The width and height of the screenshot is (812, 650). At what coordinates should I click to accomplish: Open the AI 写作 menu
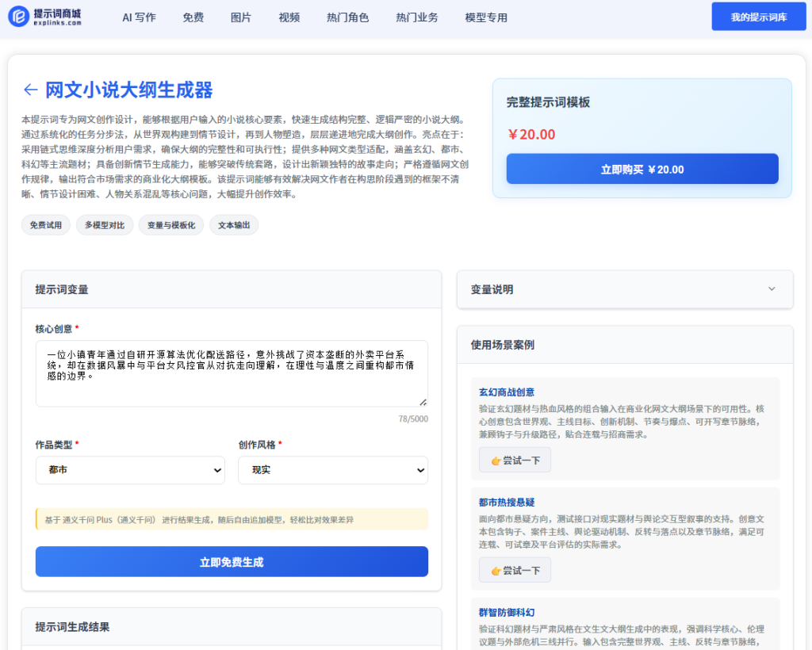139,17
